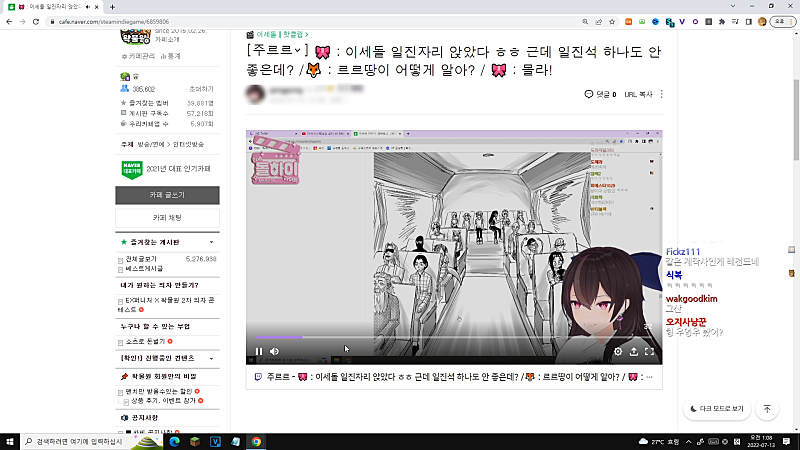Open the Windows Start menu
This screenshot has width=800, height=450.
click(x=10, y=442)
